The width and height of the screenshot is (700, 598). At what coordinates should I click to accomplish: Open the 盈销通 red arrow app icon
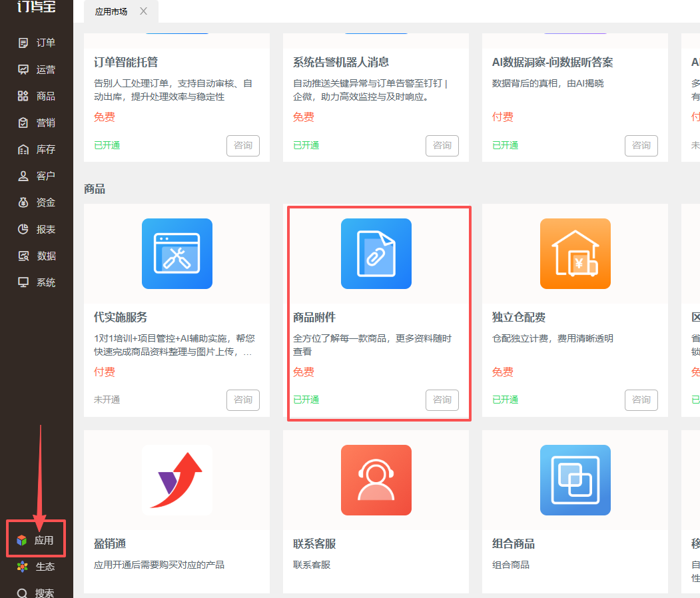point(177,480)
